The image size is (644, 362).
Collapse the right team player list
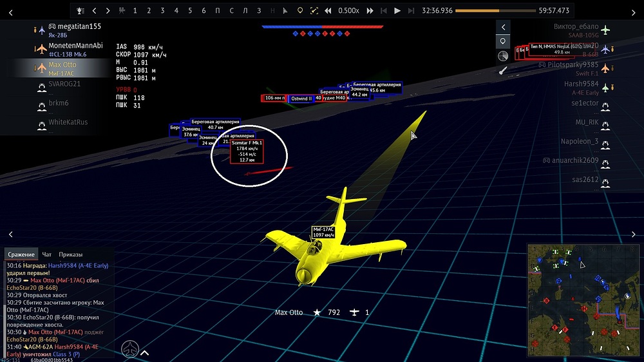(504, 27)
